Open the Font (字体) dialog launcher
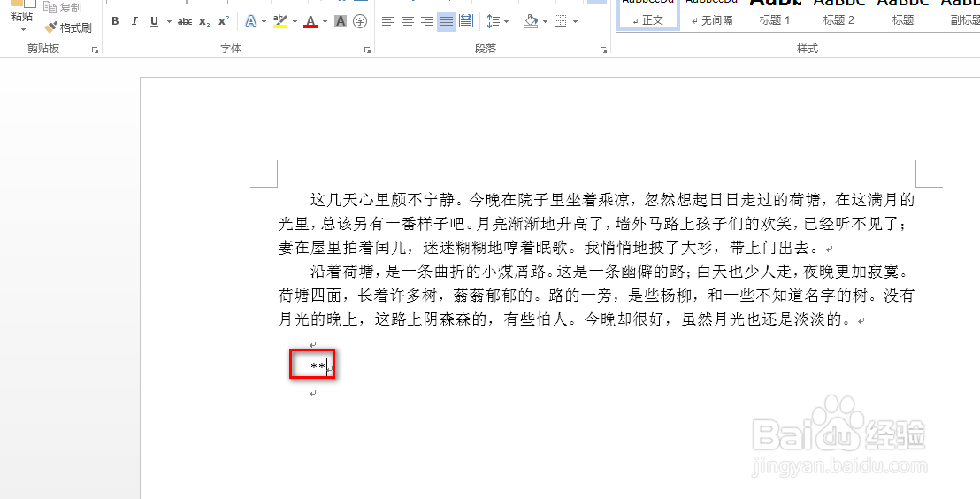 [368, 50]
